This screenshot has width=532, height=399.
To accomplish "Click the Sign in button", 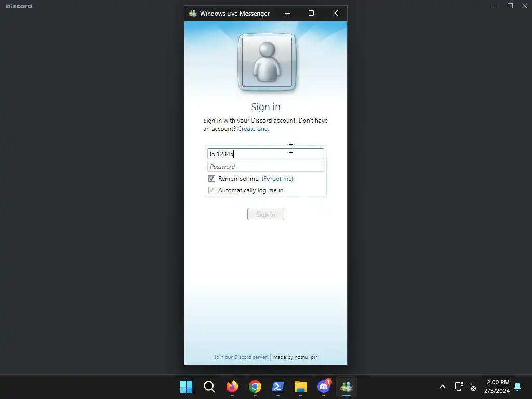I will [x=265, y=214].
